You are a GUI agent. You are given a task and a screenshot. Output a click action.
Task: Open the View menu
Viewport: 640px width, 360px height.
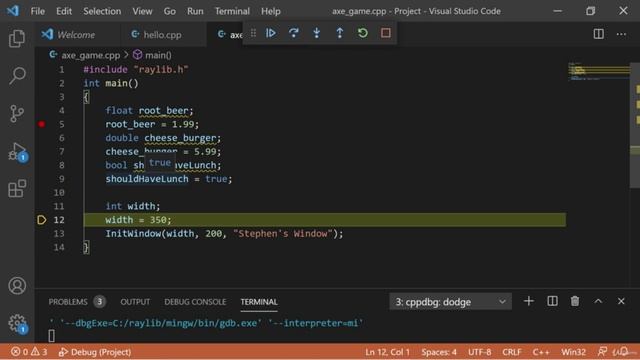point(142,11)
